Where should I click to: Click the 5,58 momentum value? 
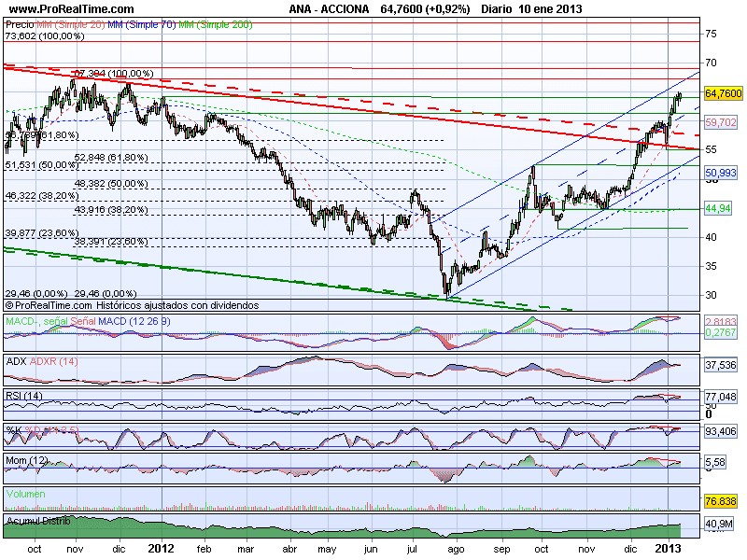tap(715, 462)
